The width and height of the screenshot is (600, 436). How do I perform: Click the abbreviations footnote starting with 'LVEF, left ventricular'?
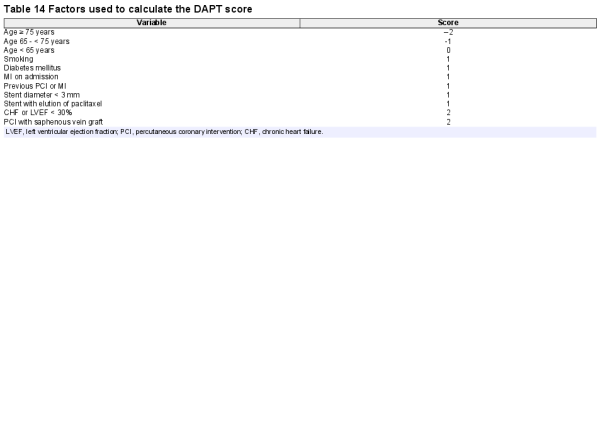[x=164, y=132]
